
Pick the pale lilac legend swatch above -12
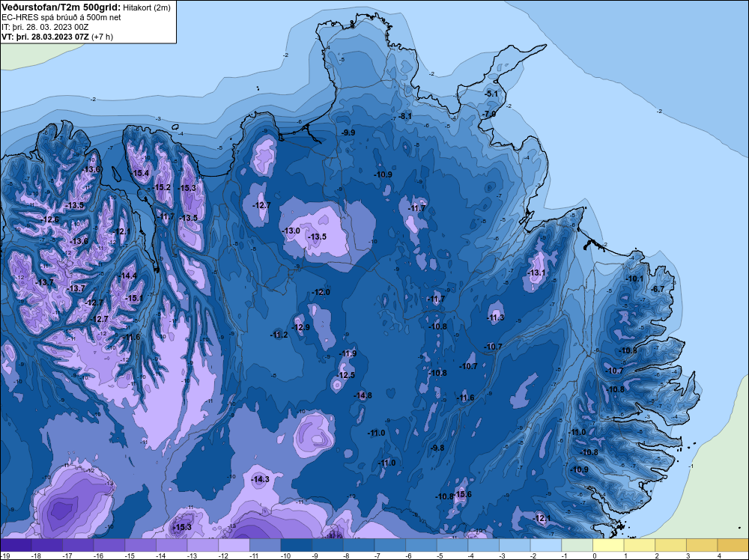pos(234,545)
